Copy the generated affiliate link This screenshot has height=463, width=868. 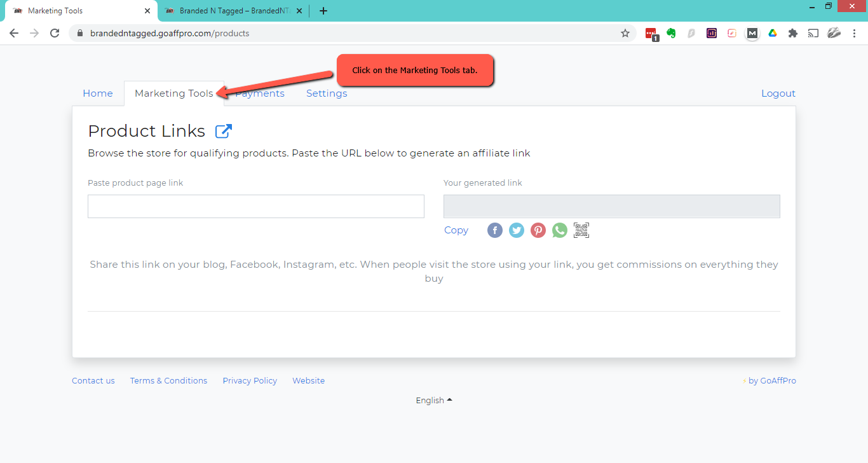[x=456, y=230]
